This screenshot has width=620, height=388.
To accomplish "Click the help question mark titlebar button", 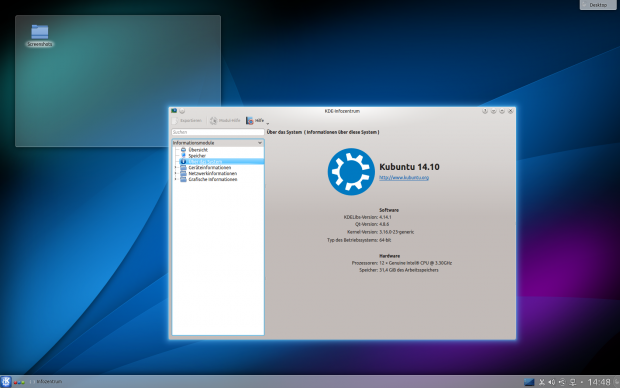I will tap(485, 111).
